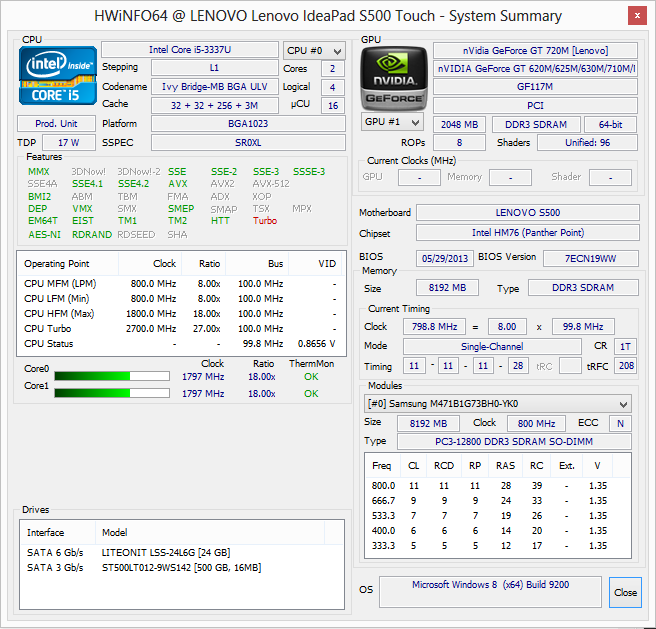Select the 800.0 frequency timing row
Viewport: 656px width, 629px height.
tap(497, 485)
